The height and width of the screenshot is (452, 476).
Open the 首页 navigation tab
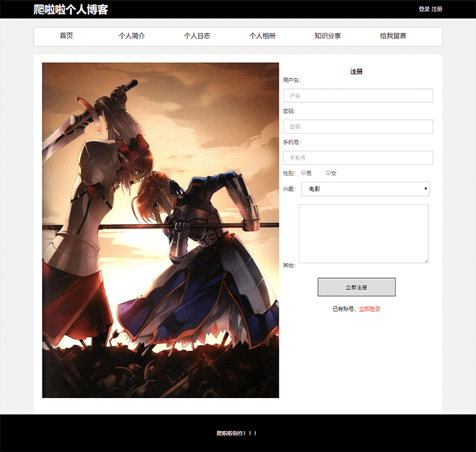pyautogui.click(x=66, y=36)
